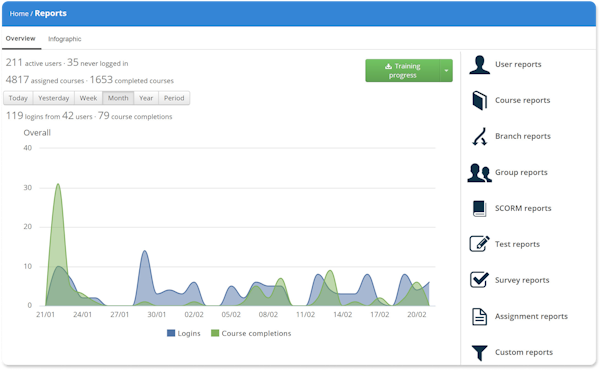Click the '1653 completed courses' statistic
Screen dimensions: 600x370
pos(132,80)
